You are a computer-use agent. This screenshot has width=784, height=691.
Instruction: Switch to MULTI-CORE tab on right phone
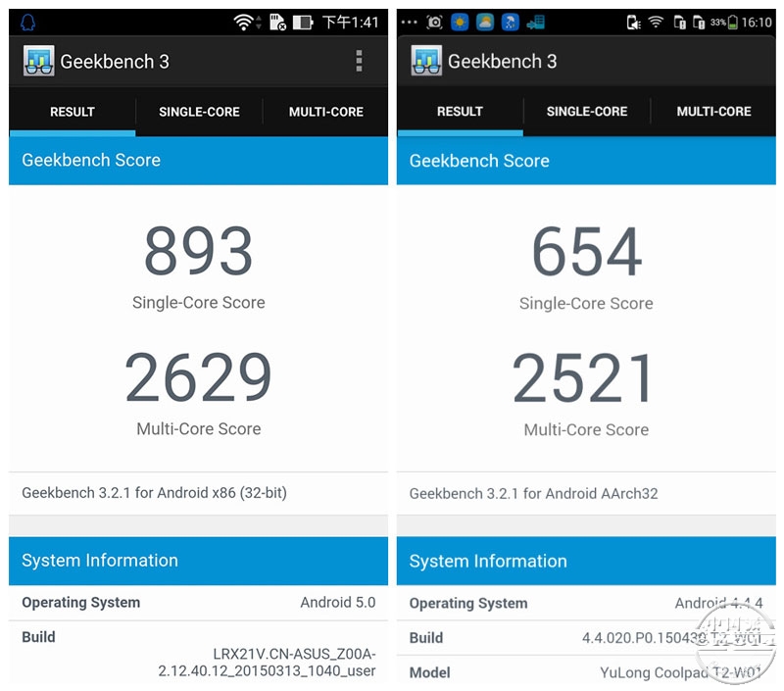coord(714,112)
